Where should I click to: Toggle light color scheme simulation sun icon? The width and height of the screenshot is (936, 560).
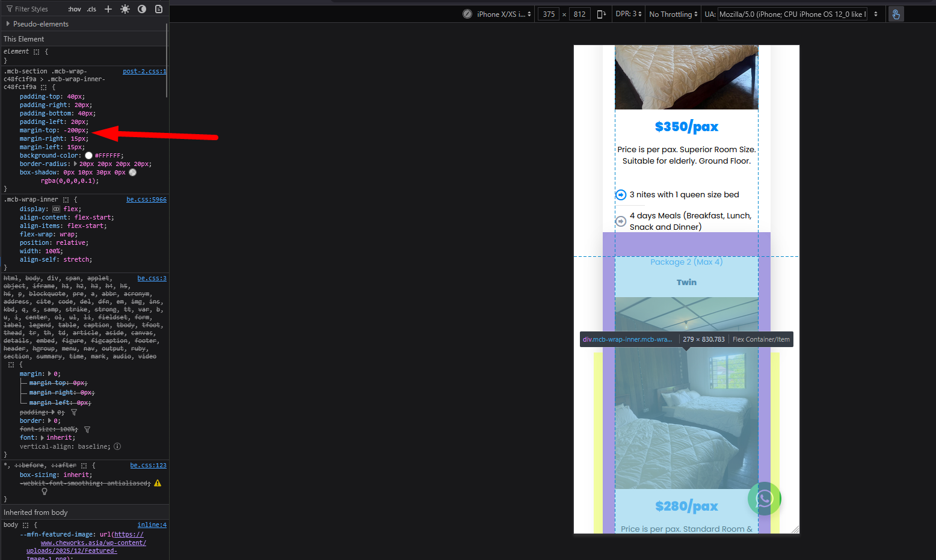coord(125,9)
